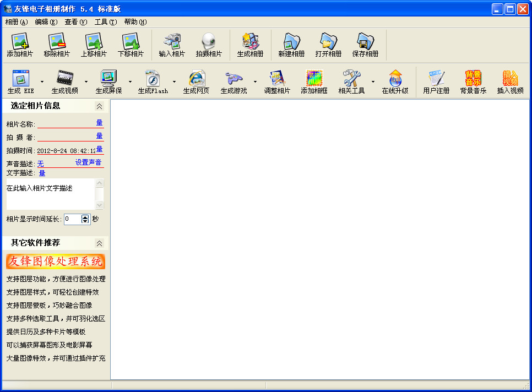The height and width of the screenshot is (392, 532).
Task: Click the 相片显示时间延长 seconds value field
Action: tap(73, 219)
